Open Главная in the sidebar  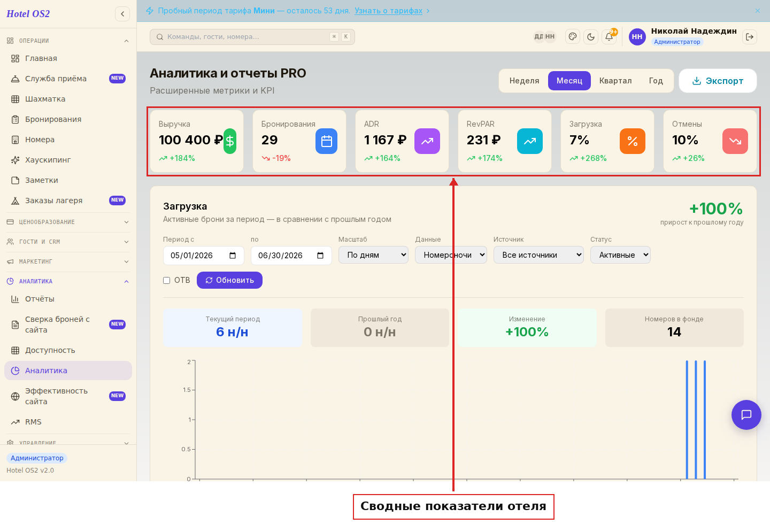pos(68,58)
